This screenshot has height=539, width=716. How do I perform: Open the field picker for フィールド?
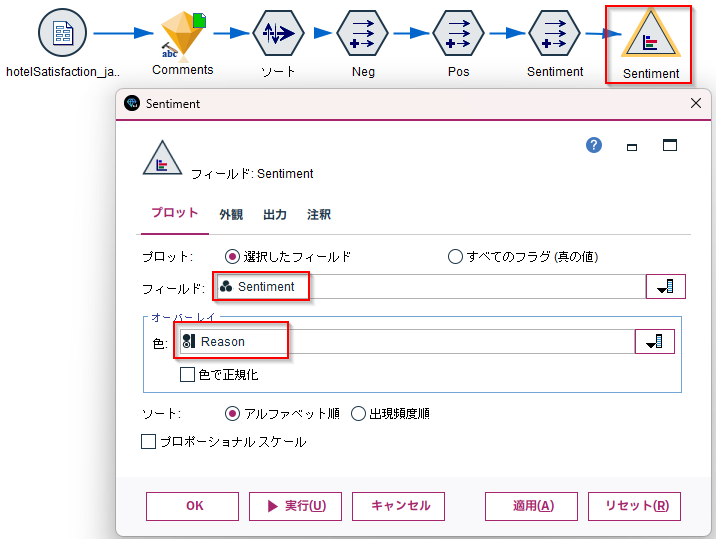point(665,286)
